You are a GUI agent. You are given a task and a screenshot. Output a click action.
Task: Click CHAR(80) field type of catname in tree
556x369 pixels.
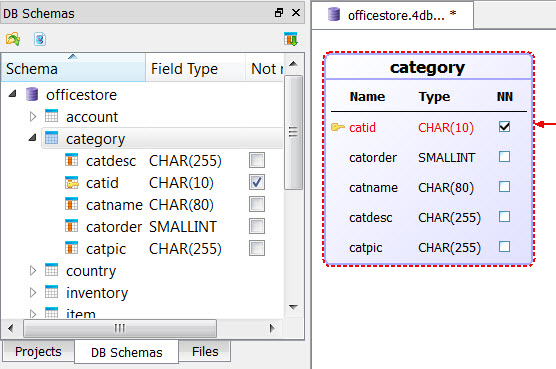coord(181,205)
